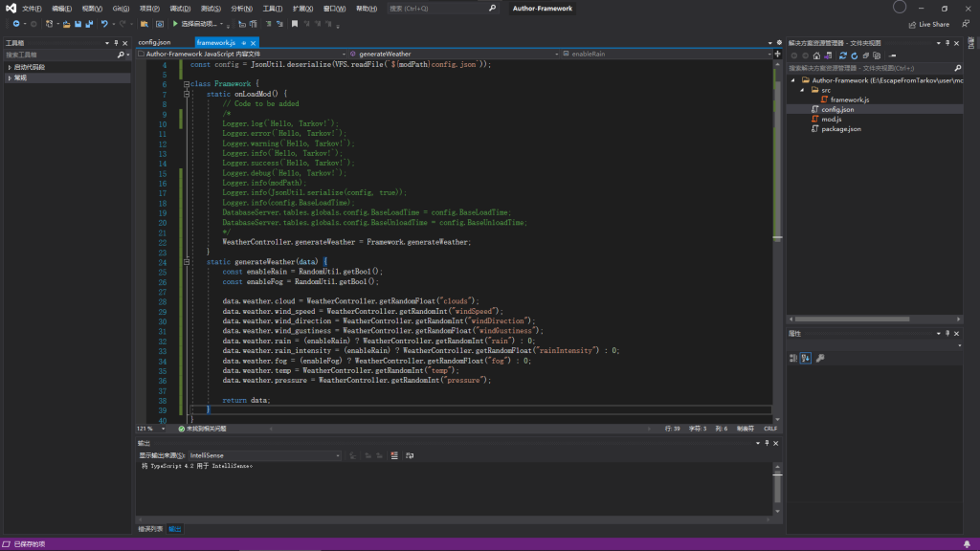This screenshot has width=980, height=551.
Task: Click the Open File folder icon
Action: pyautogui.click(x=66, y=24)
